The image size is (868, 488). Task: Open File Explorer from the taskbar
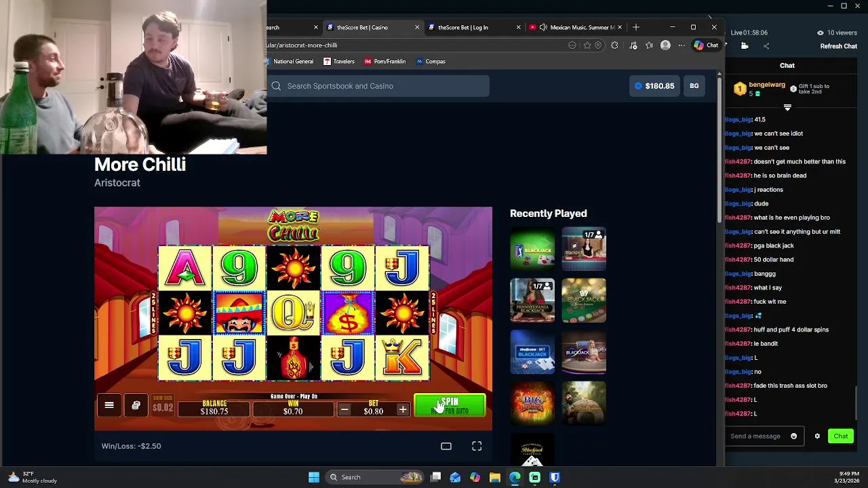pos(494,477)
